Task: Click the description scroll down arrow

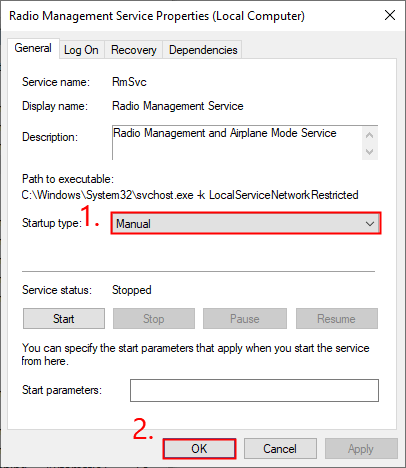Action: [369, 152]
